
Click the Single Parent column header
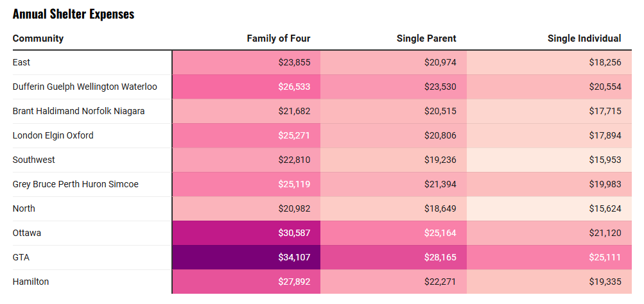point(426,38)
